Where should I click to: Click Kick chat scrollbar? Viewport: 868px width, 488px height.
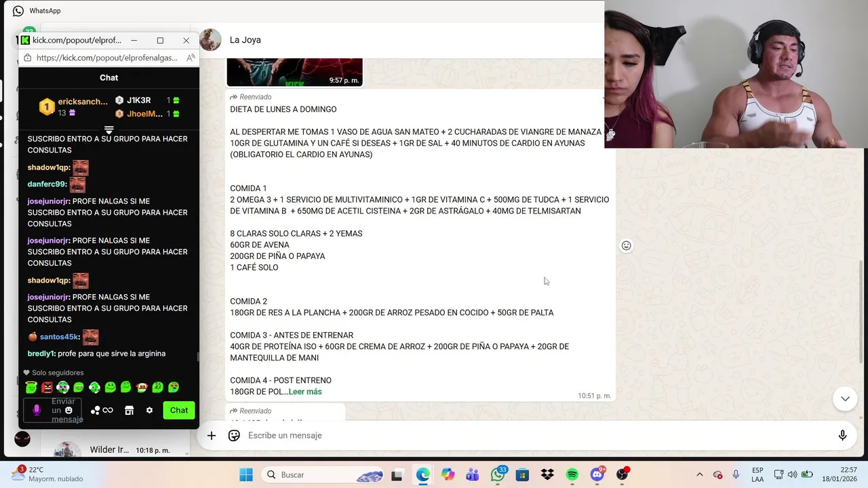198,357
